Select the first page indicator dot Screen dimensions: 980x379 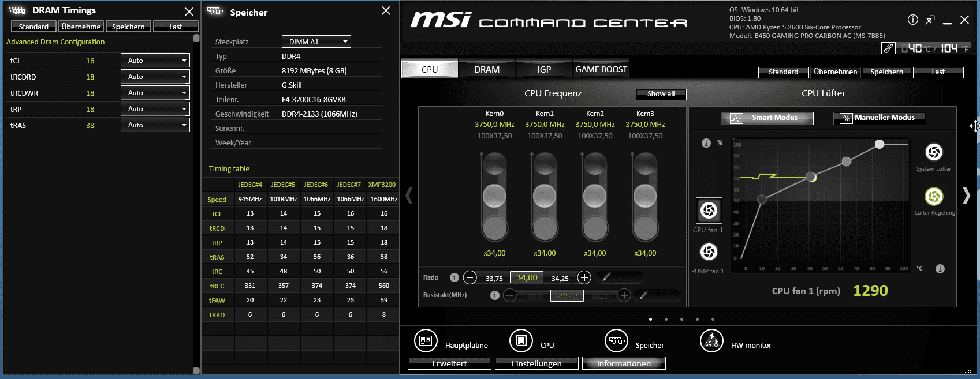(x=651, y=319)
